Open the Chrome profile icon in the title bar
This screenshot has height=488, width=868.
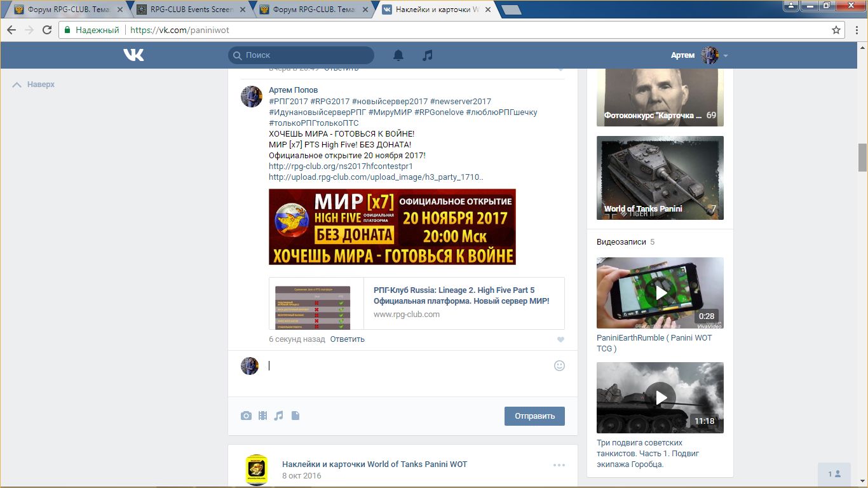point(791,6)
